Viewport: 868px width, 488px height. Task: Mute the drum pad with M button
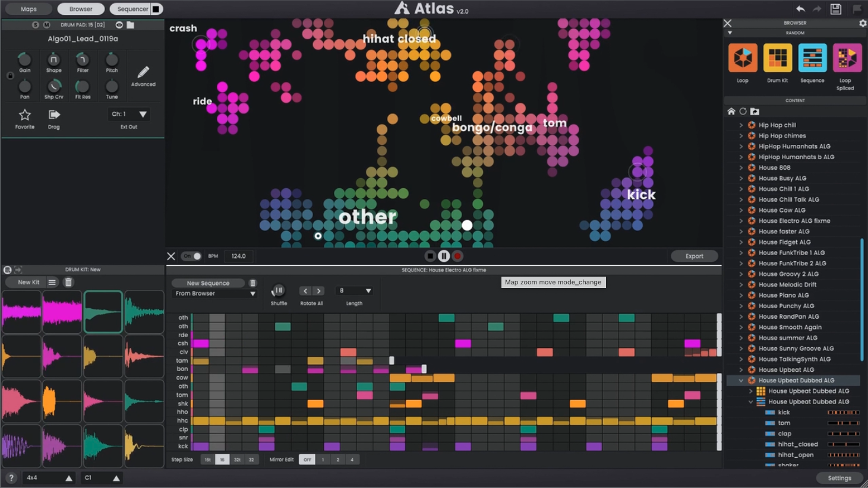46,25
